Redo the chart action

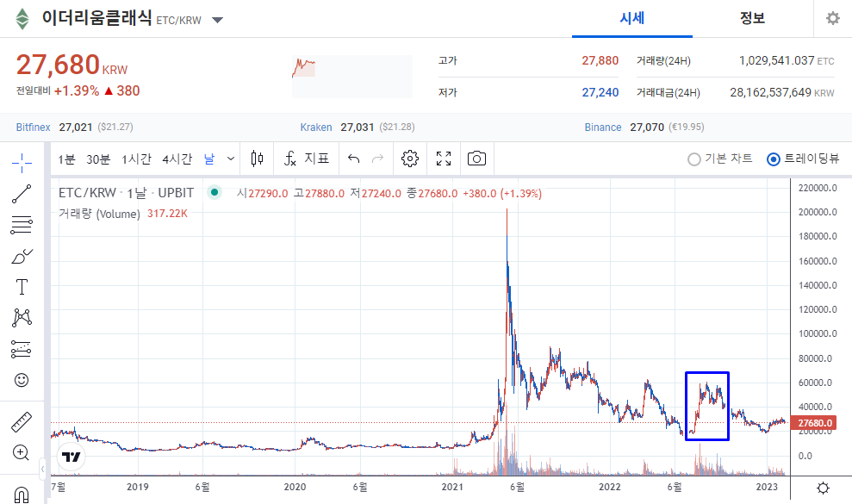coord(377,159)
